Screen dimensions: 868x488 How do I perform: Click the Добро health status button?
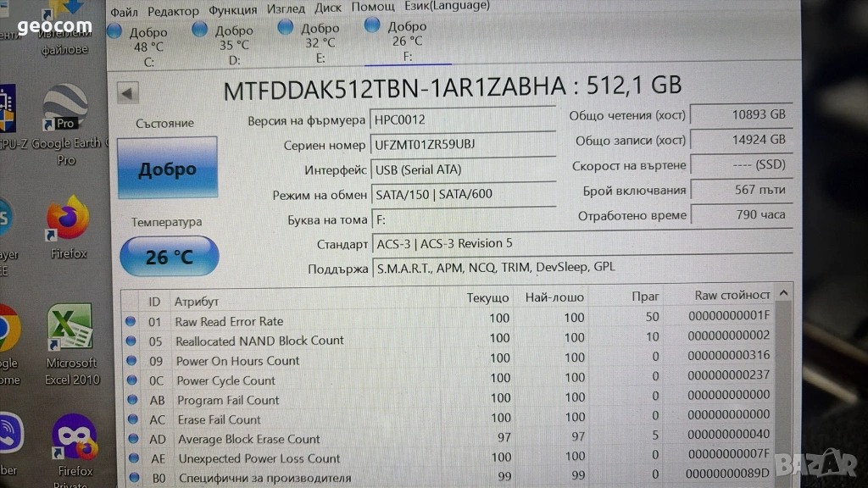coord(167,168)
